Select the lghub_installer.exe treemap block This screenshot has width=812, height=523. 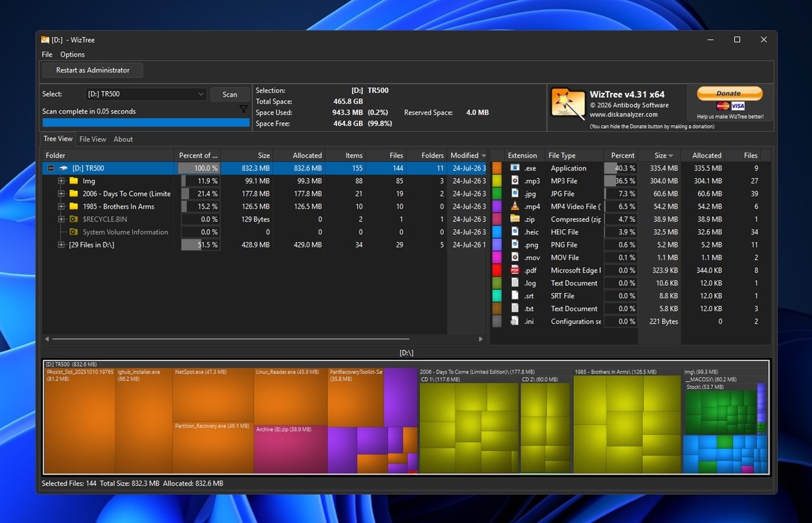(x=144, y=420)
